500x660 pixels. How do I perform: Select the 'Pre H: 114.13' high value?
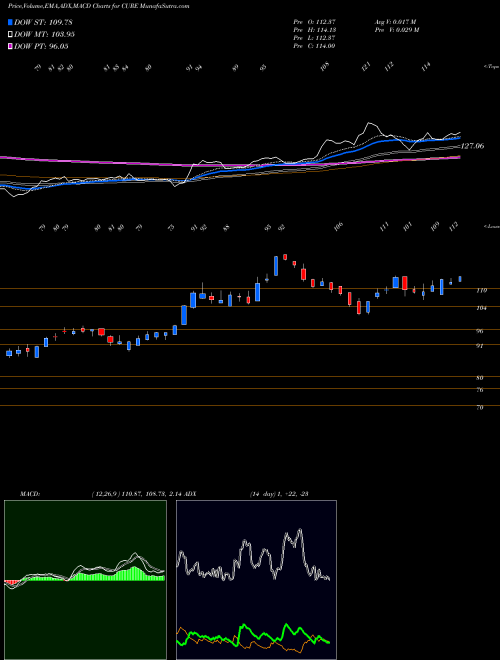(314, 30)
